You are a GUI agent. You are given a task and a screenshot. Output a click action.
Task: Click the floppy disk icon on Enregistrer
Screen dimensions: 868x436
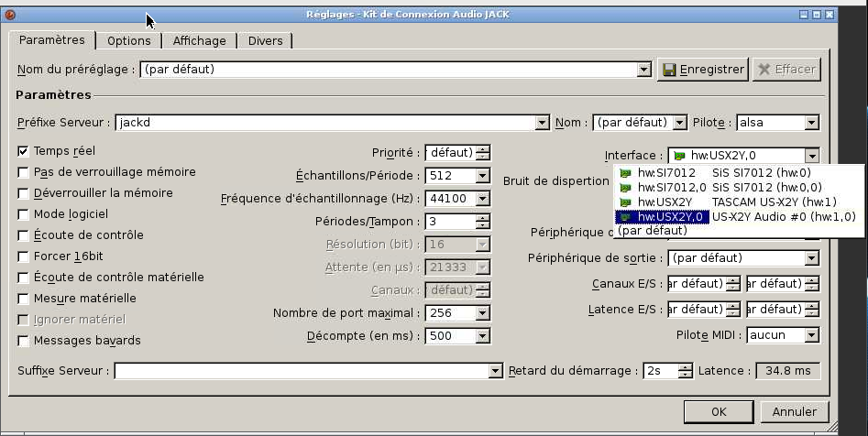(669, 70)
